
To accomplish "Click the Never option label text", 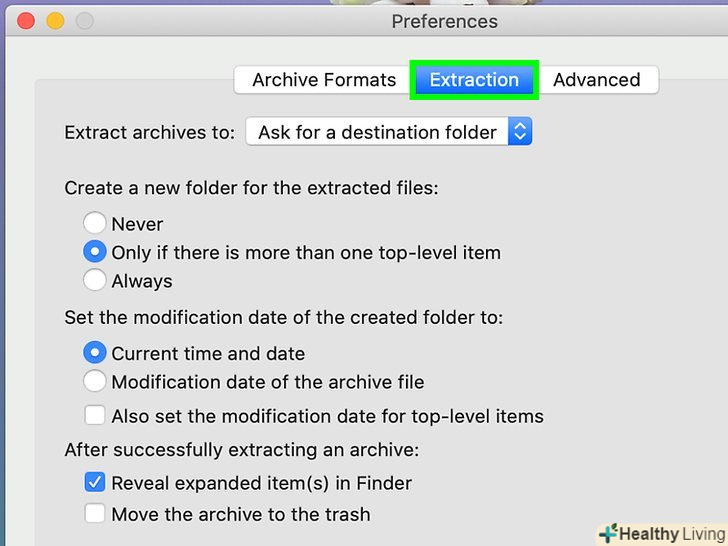I will (137, 224).
